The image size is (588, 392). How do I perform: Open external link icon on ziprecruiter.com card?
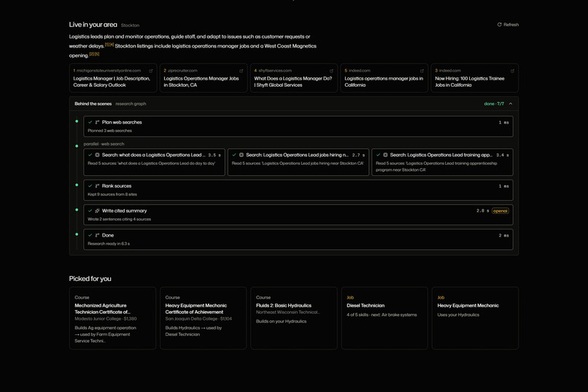pos(241,71)
